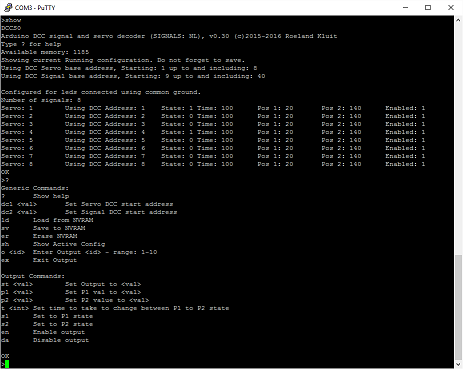Image resolution: width=463 pixels, height=369 pixels.
Task: Click 'State: 0' in the Servo 7 row
Action: click(x=177, y=156)
